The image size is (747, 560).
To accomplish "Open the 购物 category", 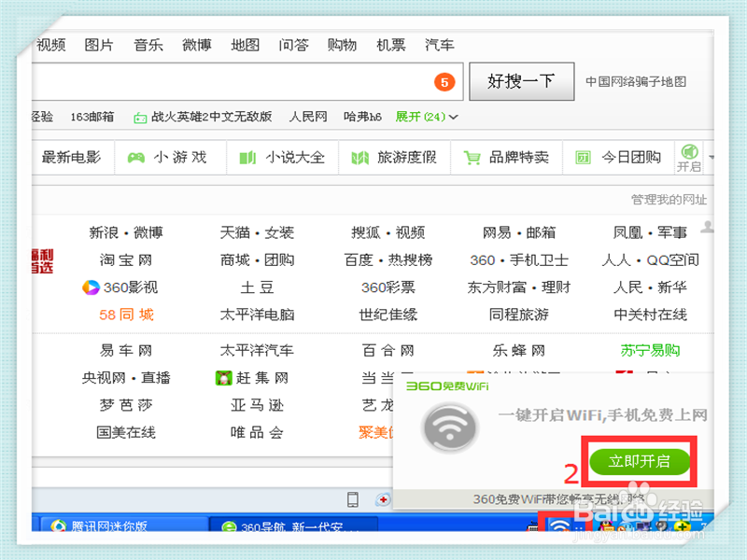I will (342, 45).
